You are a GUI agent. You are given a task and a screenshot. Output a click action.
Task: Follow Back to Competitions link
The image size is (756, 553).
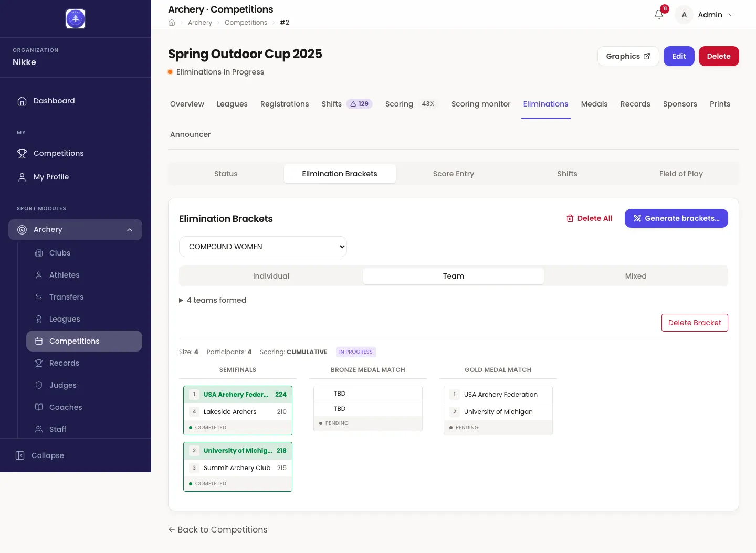tap(218, 529)
